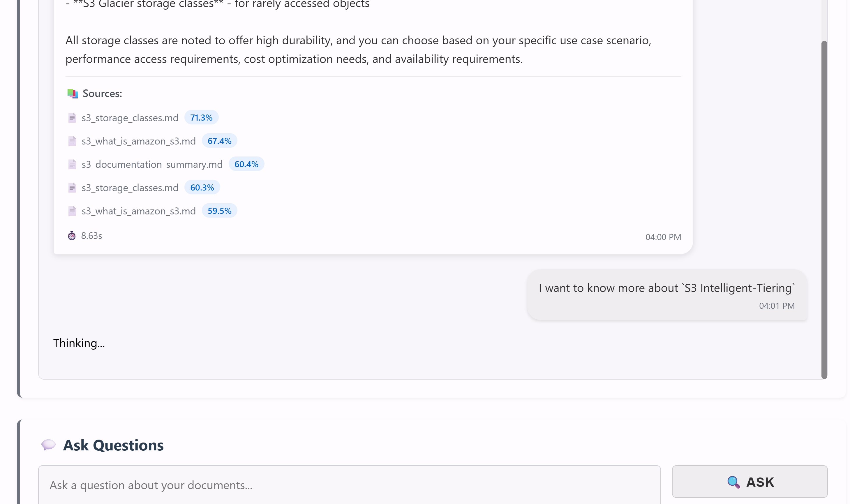
Task: Click the 60.4% relevance badge
Action: point(246,164)
